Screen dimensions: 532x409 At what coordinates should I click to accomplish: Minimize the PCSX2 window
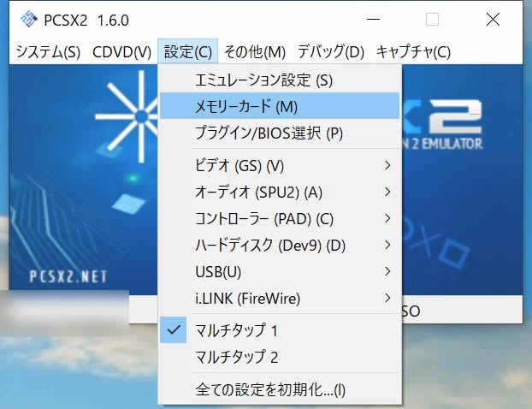(373, 20)
